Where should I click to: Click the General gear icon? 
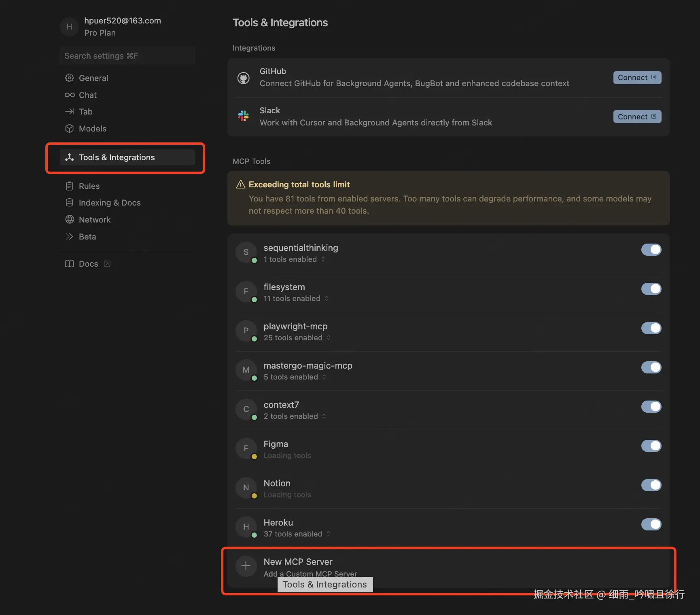70,78
